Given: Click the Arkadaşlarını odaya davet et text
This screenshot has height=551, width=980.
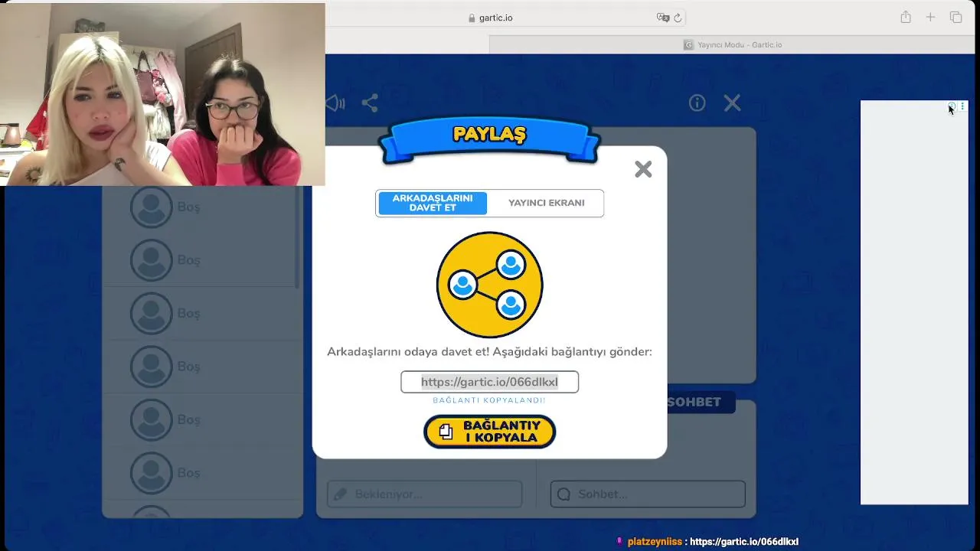Looking at the screenshot, I should point(489,352).
